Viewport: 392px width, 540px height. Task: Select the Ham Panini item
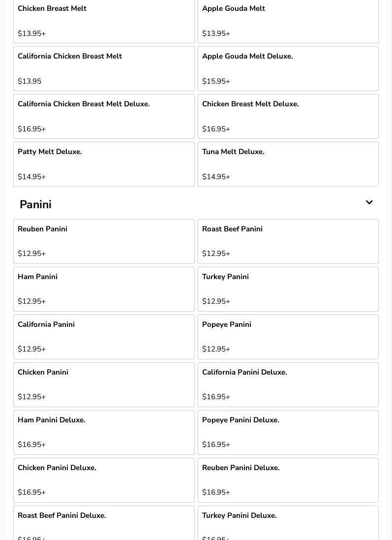click(x=104, y=289)
